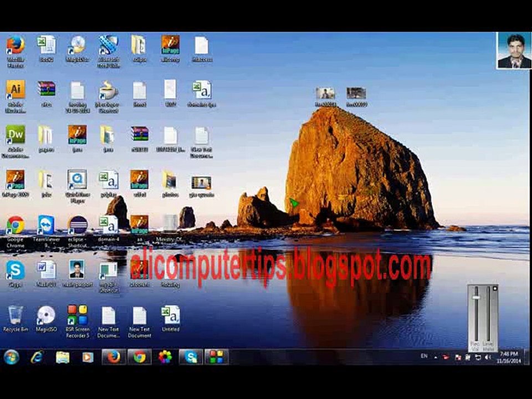Launch TeamViewer 9 from the desktop
This screenshot has height=399, width=532.
click(46, 232)
